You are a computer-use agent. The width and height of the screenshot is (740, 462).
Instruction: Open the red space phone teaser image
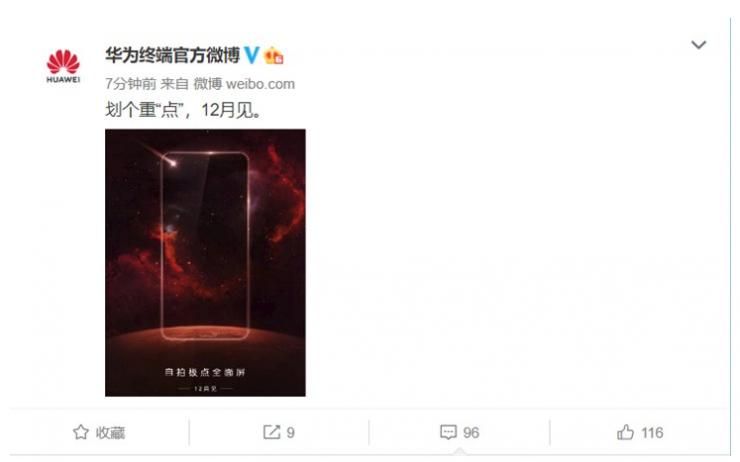coord(205,262)
